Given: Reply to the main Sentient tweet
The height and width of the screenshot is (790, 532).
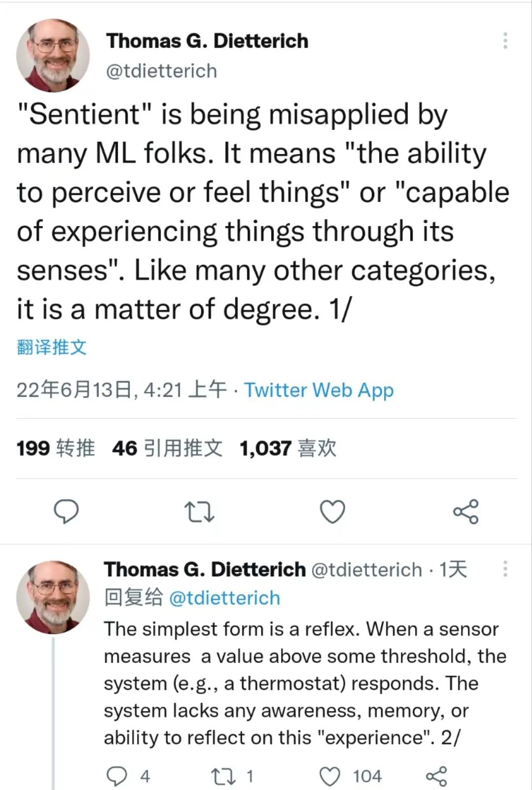Looking at the screenshot, I should click(66, 511).
